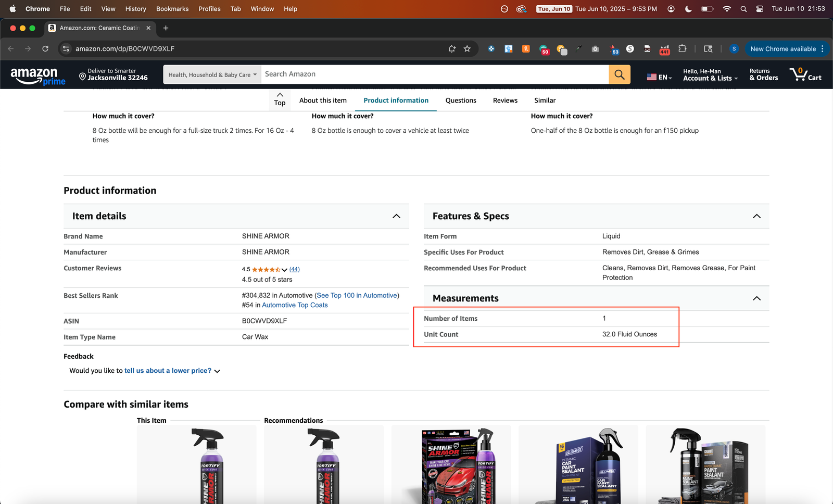This screenshot has width=833, height=504.
Task: Open macOS Control Center icon
Action: [x=760, y=9]
